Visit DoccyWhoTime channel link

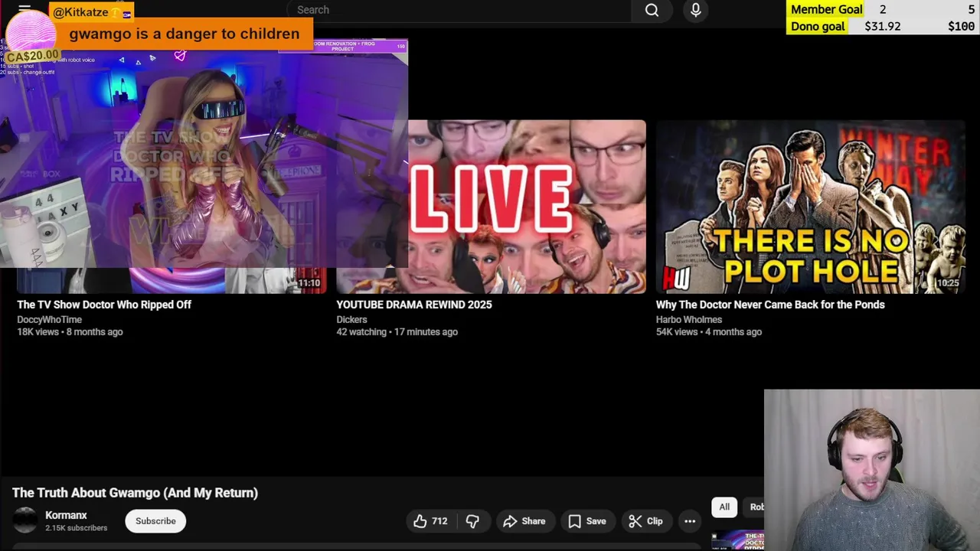pyautogui.click(x=49, y=319)
